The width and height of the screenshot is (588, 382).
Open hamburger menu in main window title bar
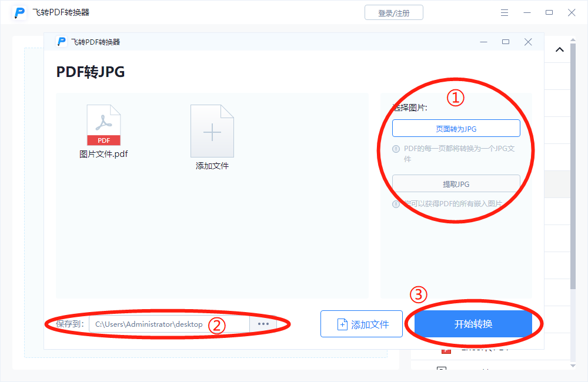505,13
